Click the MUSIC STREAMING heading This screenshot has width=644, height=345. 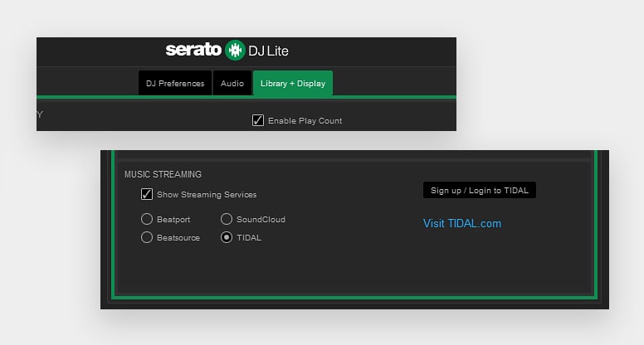coord(163,174)
